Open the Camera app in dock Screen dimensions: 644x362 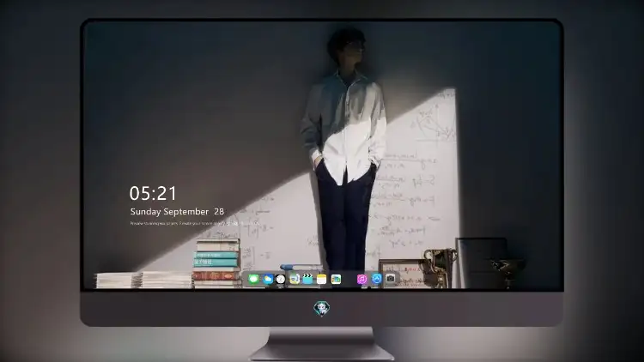tap(390, 279)
